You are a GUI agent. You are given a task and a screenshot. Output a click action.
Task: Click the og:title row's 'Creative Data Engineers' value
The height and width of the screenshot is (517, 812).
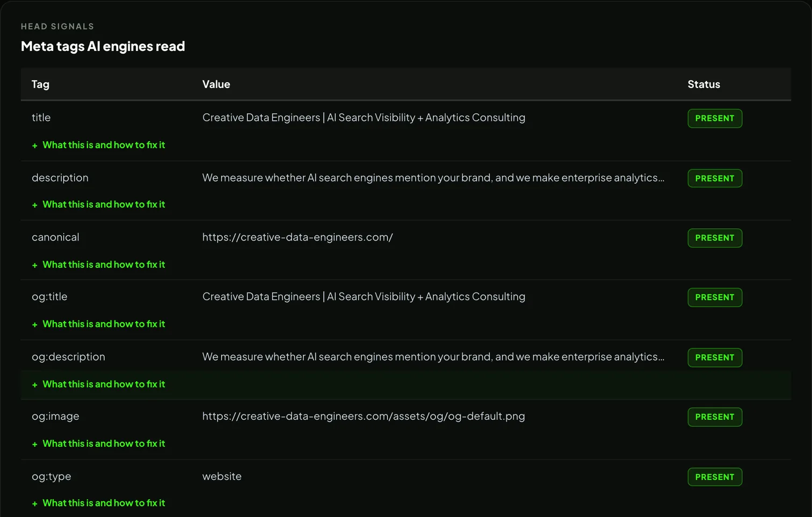[364, 297]
